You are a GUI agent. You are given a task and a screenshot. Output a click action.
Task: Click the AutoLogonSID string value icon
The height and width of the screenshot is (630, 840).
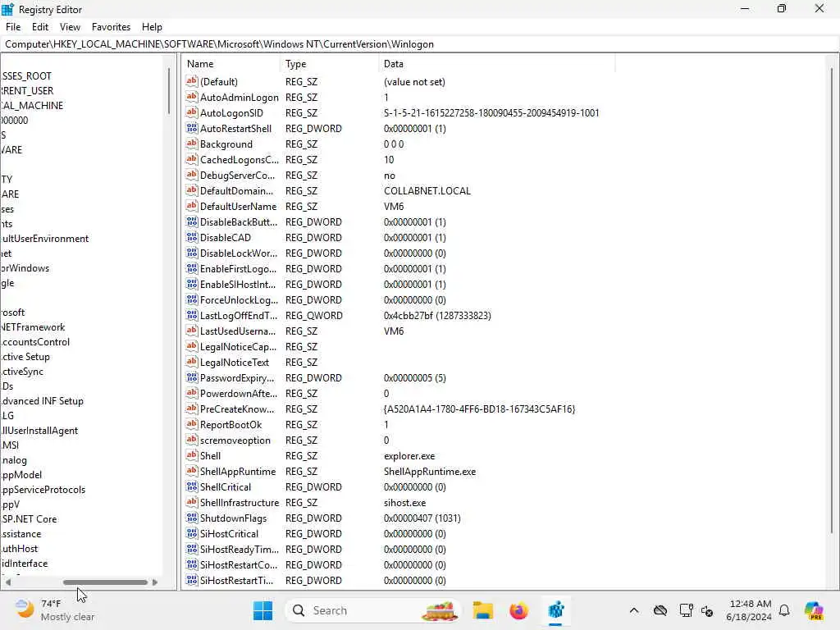pyautogui.click(x=192, y=112)
